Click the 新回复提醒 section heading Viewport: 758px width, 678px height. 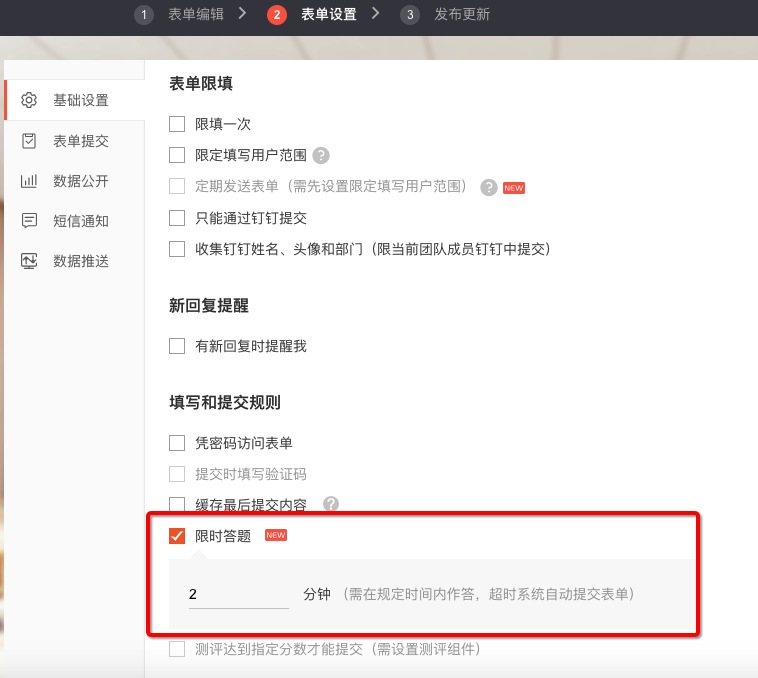tap(209, 305)
